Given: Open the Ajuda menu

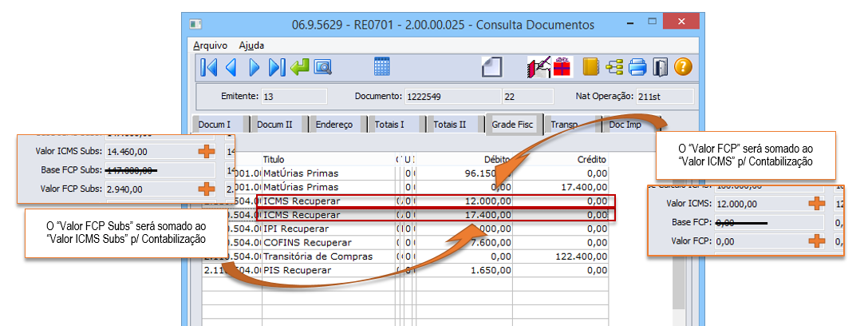Looking at the screenshot, I should pyautogui.click(x=251, y=46).
